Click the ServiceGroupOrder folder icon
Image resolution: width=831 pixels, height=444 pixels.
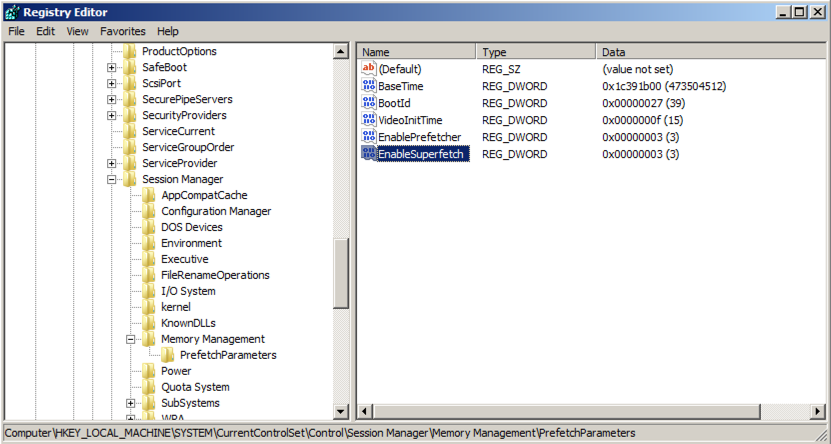coord(130,147)
